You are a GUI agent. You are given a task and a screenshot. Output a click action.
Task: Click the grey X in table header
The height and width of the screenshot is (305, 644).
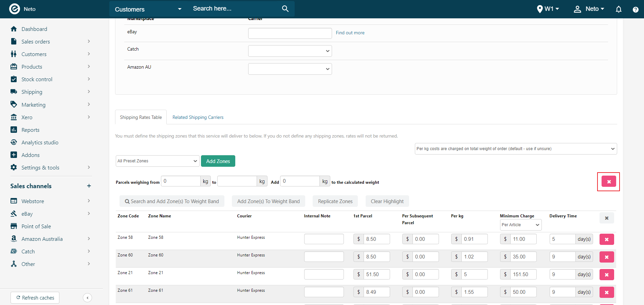tap(607, 218)
